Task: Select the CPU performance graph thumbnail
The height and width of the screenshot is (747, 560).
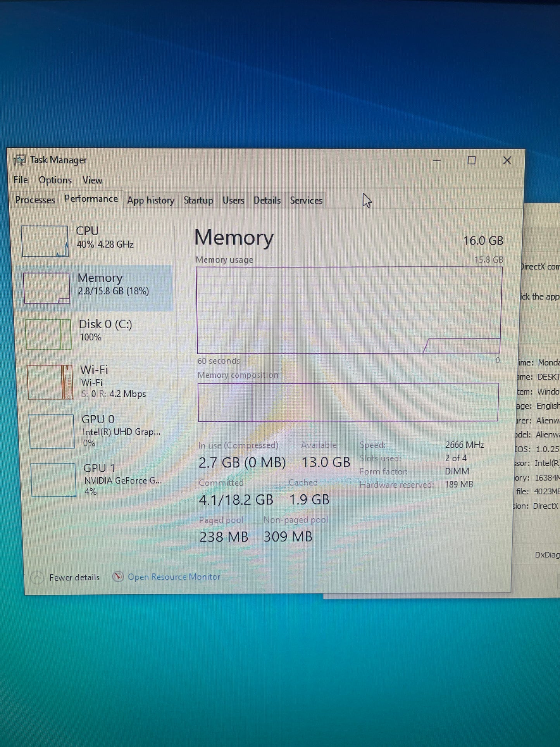Action: click(45, 241)
